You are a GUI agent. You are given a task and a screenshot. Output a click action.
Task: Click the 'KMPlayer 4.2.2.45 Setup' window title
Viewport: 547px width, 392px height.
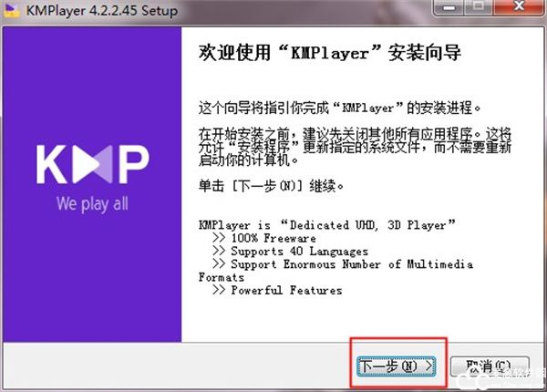tap(102, 10)
